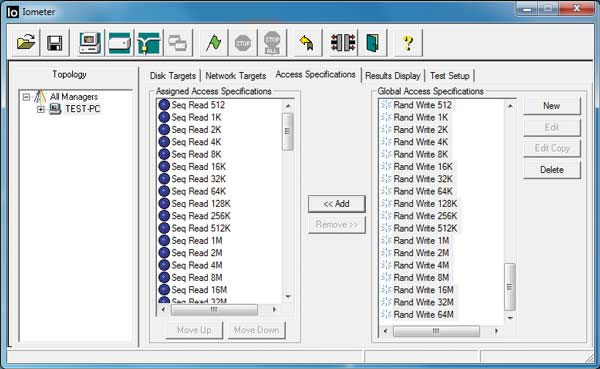The image size is (600, 369).
Task: Select Rand Write 2K in global list
Action: (421, 130)
